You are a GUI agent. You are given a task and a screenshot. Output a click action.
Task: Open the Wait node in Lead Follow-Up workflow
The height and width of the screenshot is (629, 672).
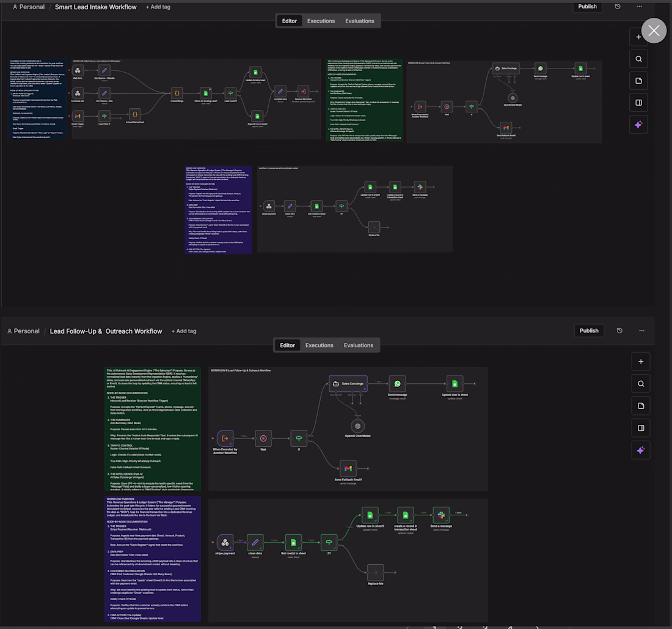coord(263,439)
